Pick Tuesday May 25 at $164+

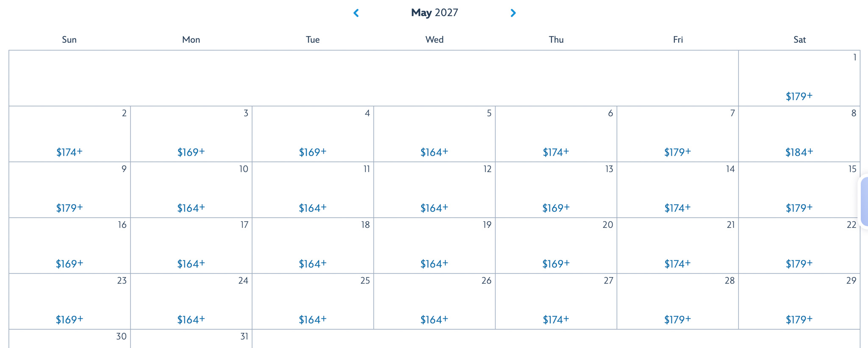[313, 301]
